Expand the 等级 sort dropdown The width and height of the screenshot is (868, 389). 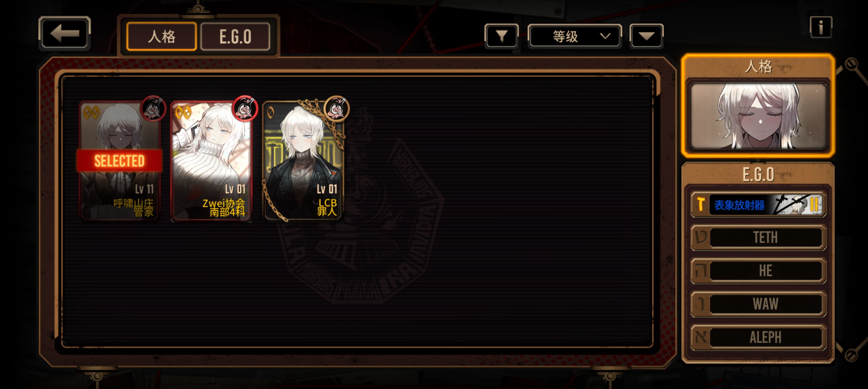click(575, 36)
